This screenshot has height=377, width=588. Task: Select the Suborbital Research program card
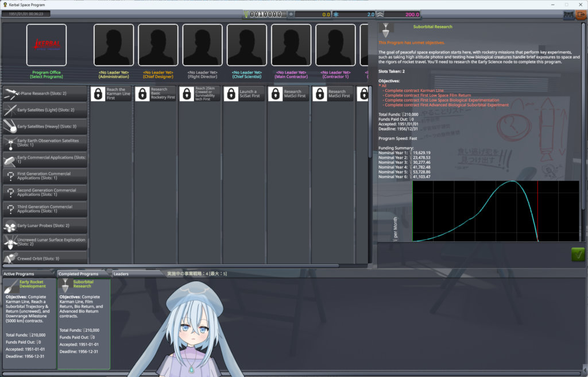pyautogui.click(x=84, y=323)
